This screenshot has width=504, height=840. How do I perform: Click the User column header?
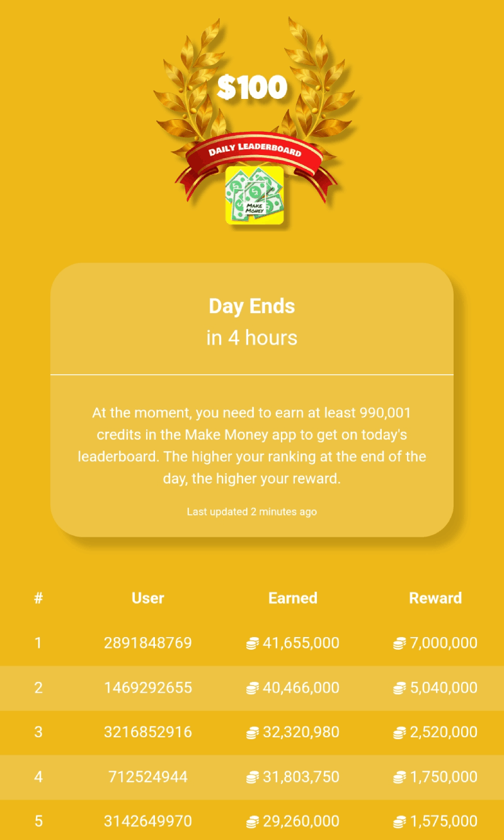coord(148,598)
